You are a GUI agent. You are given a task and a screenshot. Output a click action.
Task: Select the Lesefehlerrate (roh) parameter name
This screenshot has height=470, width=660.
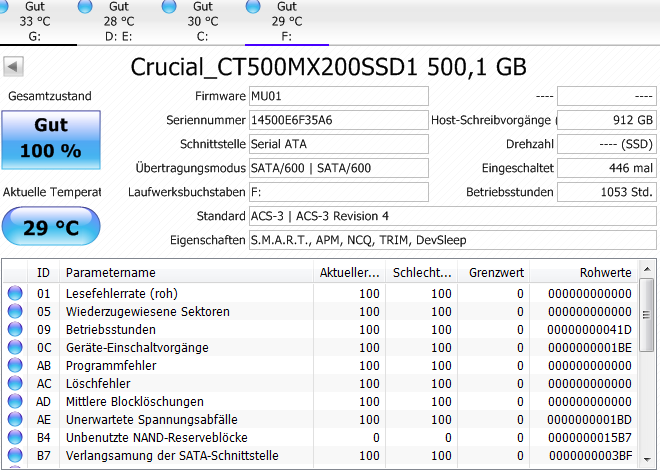(122, 293)
